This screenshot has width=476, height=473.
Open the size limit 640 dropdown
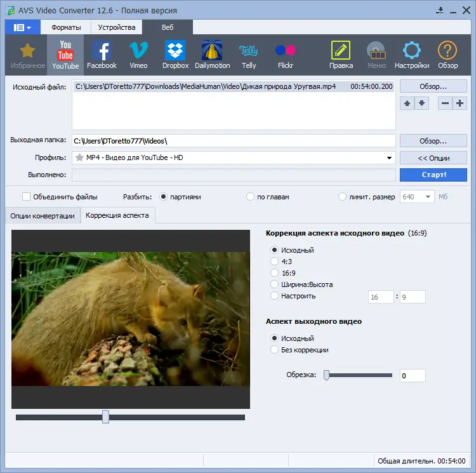tap(428, 197)
